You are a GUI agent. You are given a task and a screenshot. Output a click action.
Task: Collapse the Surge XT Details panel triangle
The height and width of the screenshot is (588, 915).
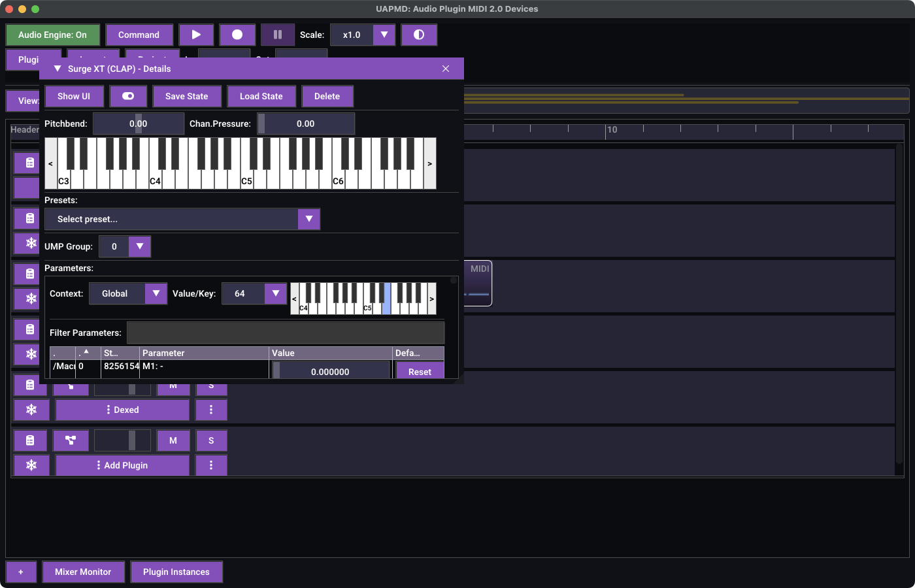point(58,69)
